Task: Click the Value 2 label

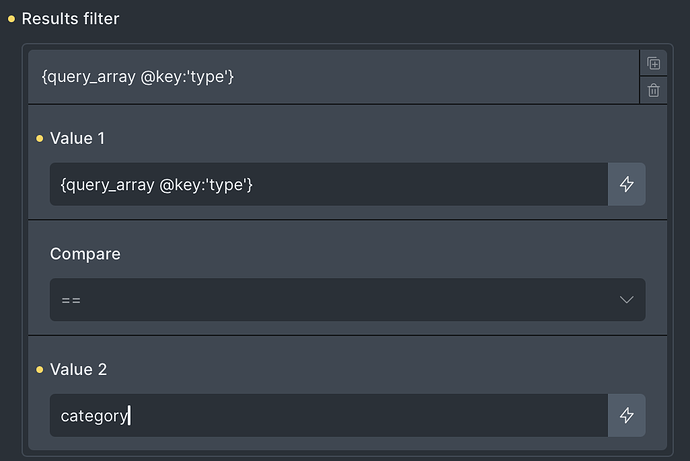Action: 78,369
